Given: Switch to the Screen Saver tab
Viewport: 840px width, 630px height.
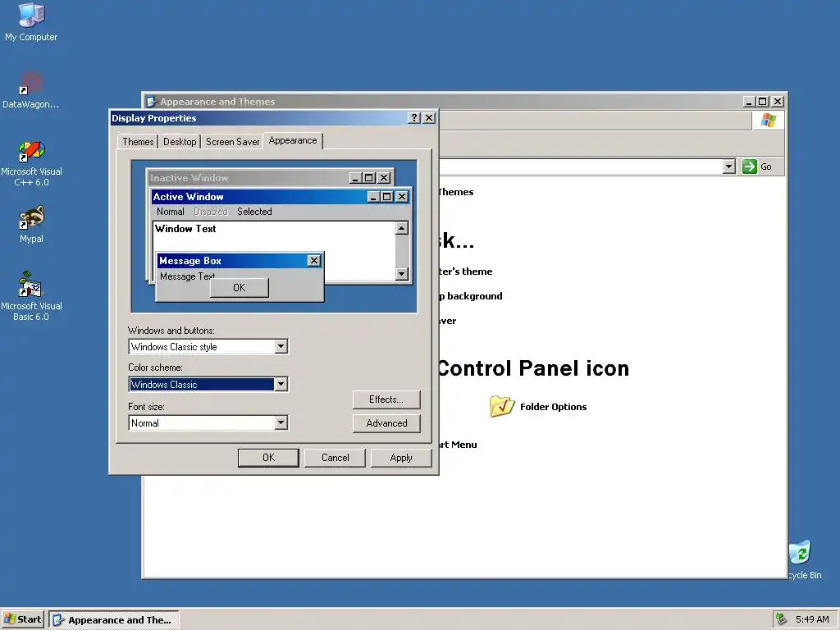Looking at the screenshot, I should [x=232, y=141].
